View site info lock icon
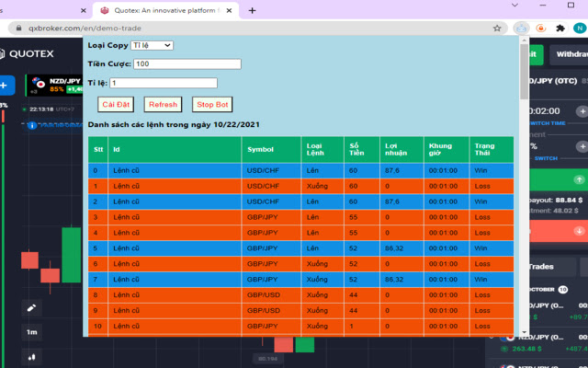The height and width of the screenshot is (368, 588). point(18,29)
